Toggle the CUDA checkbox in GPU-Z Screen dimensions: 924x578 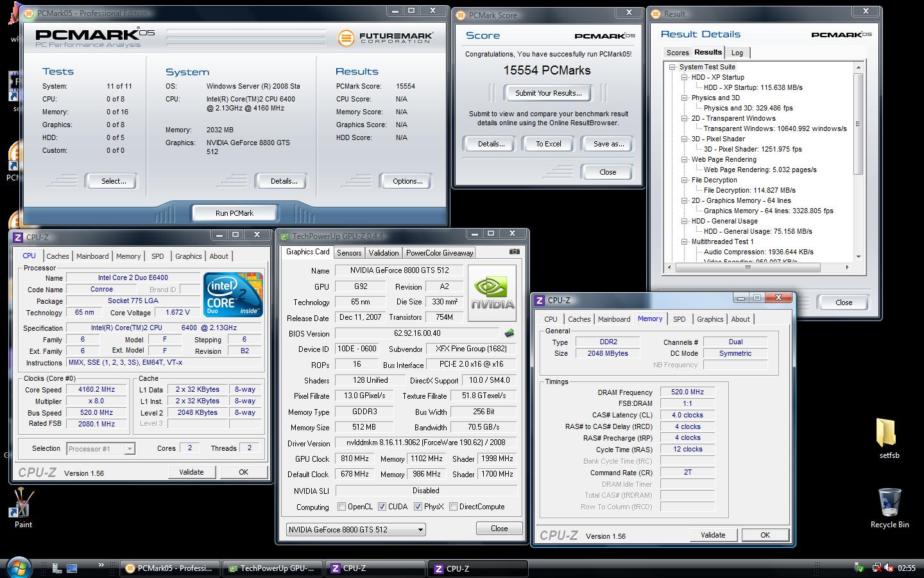[382, 507]
